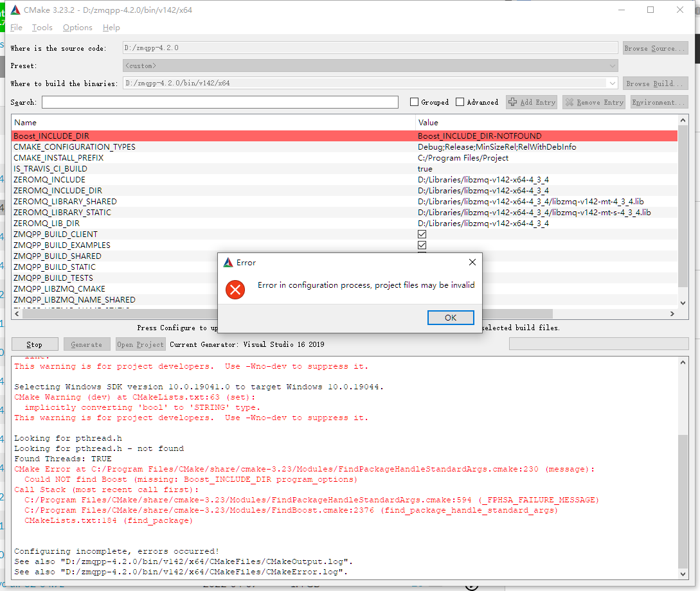The image size is (700, 591).
Task: Select ZEROMQ_INCLUDE entry
Action: [x=49, y=179]
